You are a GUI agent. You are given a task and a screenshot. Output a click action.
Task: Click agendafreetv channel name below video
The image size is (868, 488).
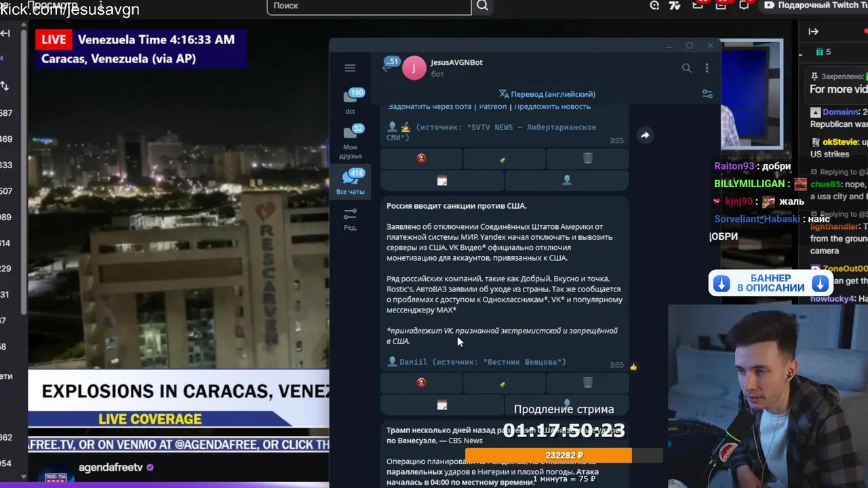[x=111, y=468]
